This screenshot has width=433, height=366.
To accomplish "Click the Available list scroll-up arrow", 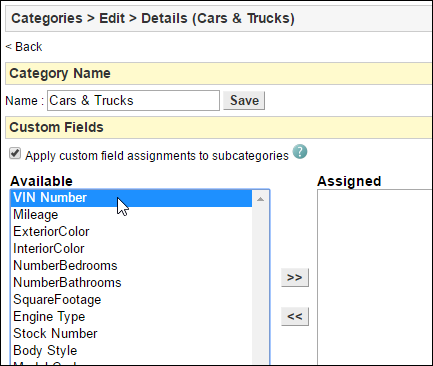I will pyautogui.click(x=260, y=199).
